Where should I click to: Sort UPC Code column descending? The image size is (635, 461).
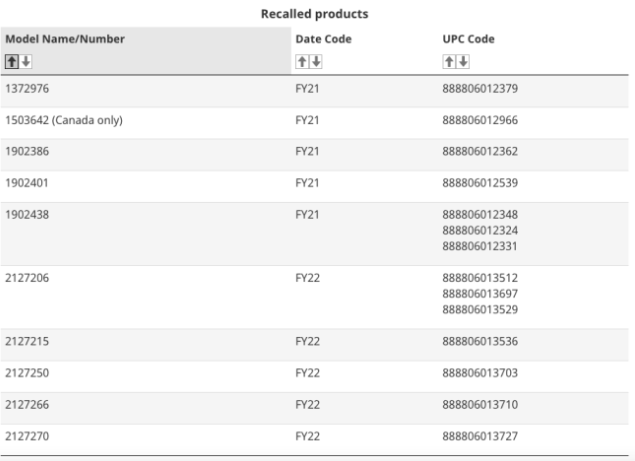(463, 62)
